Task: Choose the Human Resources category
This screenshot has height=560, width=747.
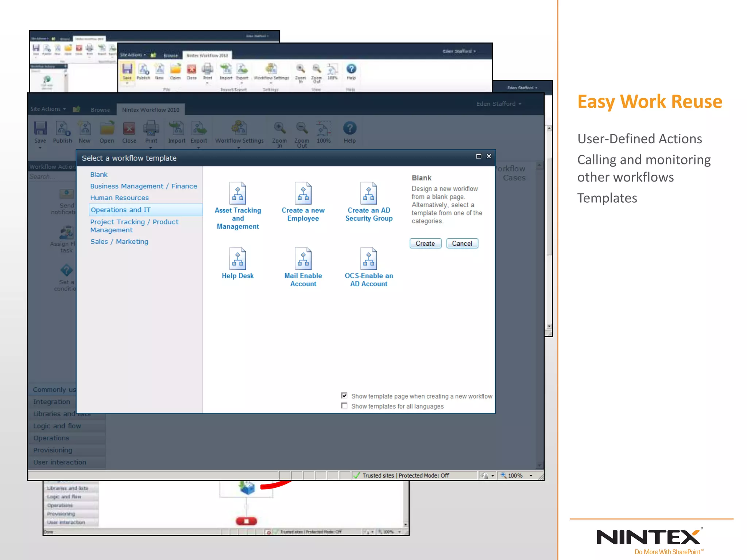Action: 120,198
